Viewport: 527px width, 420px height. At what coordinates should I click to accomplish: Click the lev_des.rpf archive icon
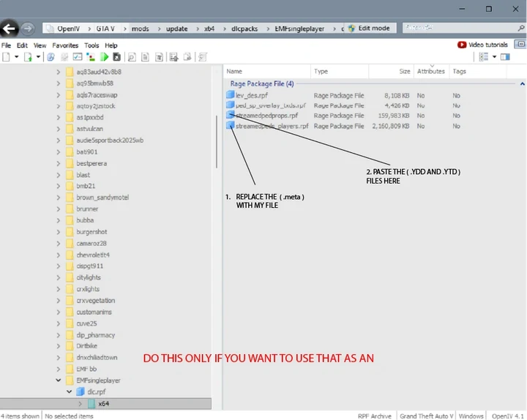[231, 94]
